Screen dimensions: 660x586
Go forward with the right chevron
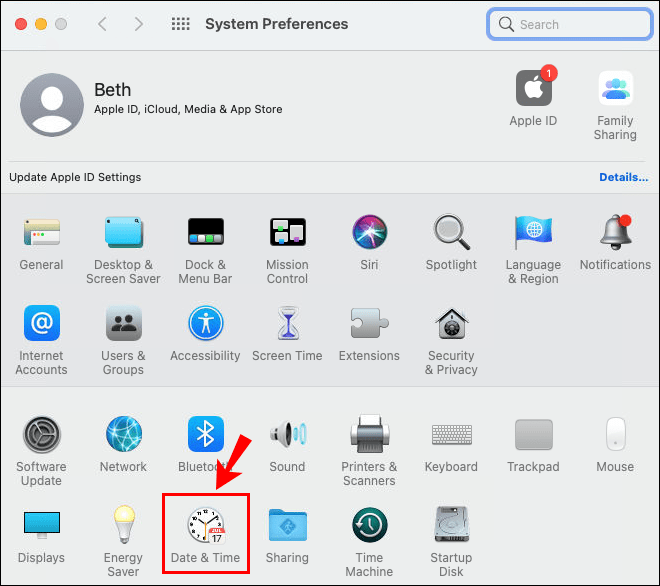[x=138, y=24]
